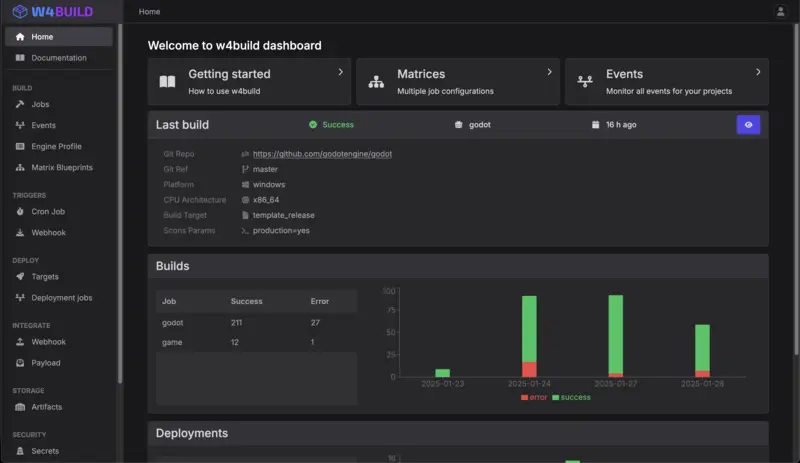This screenshot has height=463, width=800.
Task: Click the Cron Job stopwatch icon
Action: pyautogui.click(x=20, y=211)
